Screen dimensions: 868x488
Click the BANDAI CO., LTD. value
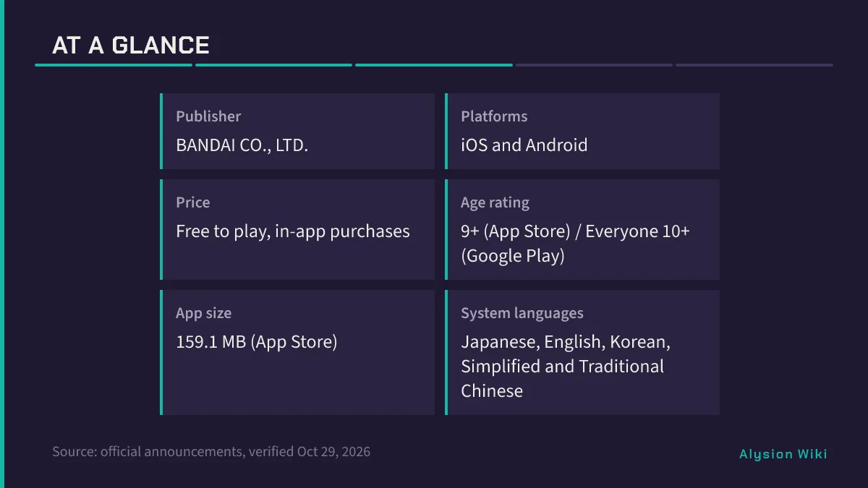click(x=242, y=145)
